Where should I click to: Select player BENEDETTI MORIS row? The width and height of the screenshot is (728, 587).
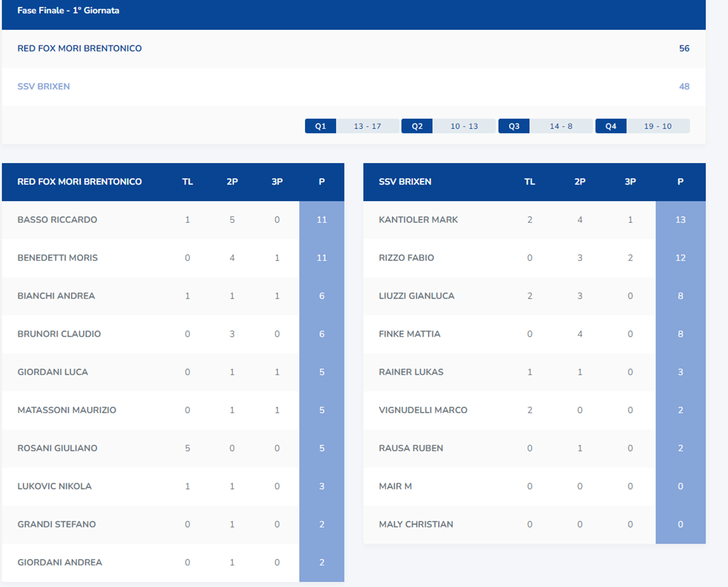57,258
